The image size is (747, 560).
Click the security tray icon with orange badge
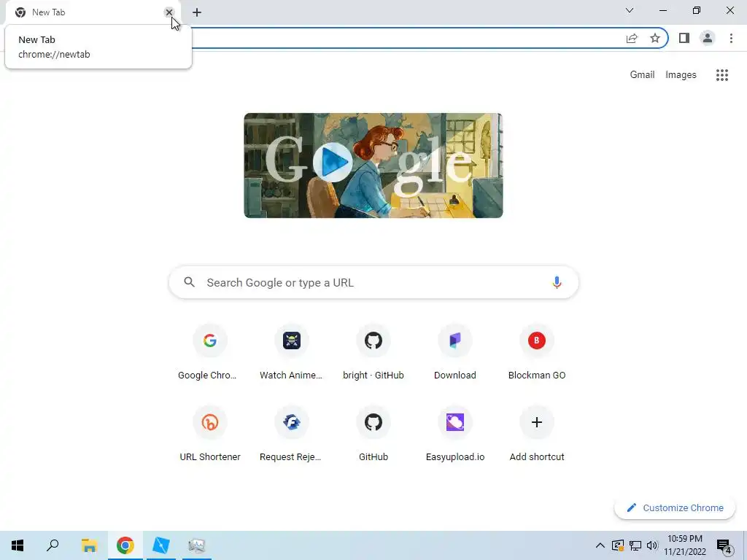618,545
